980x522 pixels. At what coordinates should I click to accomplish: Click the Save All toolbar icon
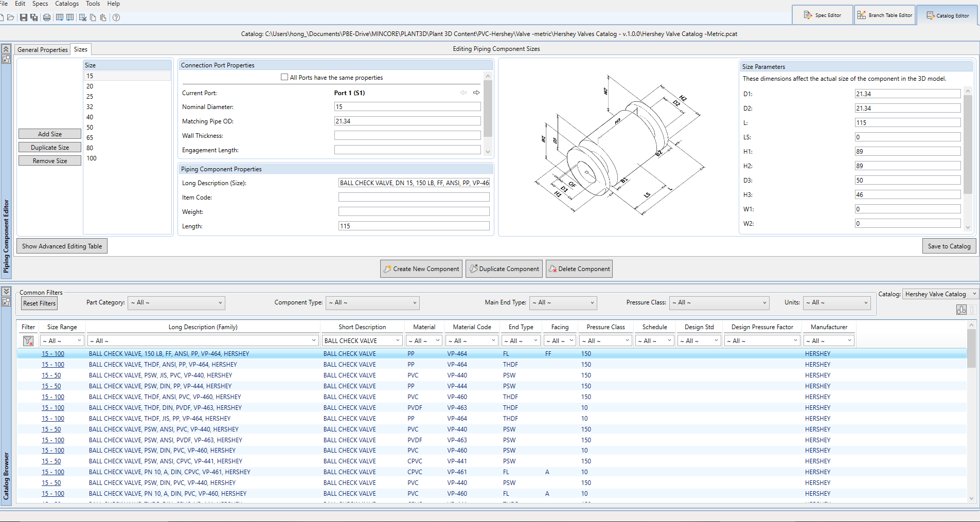(x=34, y=17)
